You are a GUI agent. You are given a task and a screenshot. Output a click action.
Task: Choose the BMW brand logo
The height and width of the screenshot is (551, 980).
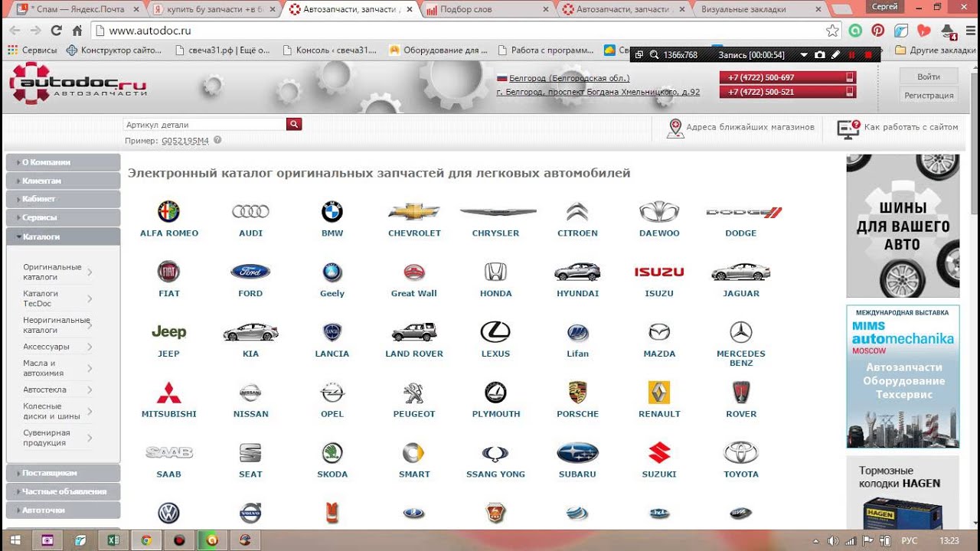click(332, 211)
